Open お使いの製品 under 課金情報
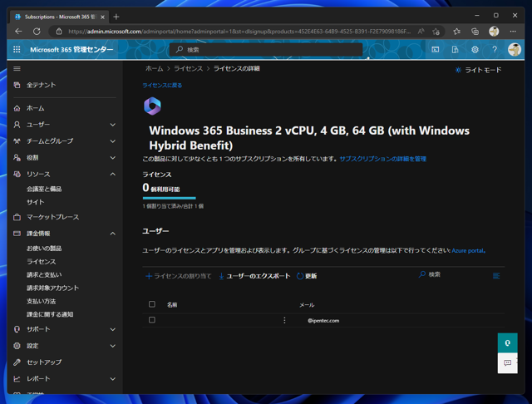The image size is (532, 404). tap(44, 249)
